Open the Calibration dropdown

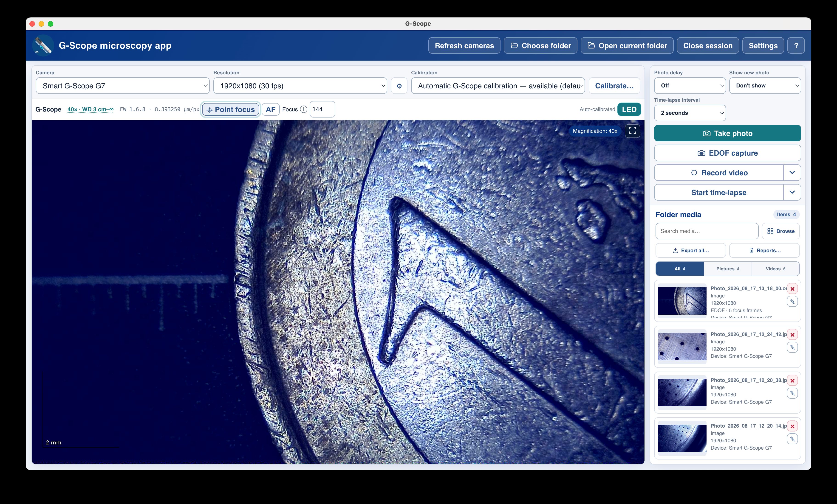(x=498, y=86)
